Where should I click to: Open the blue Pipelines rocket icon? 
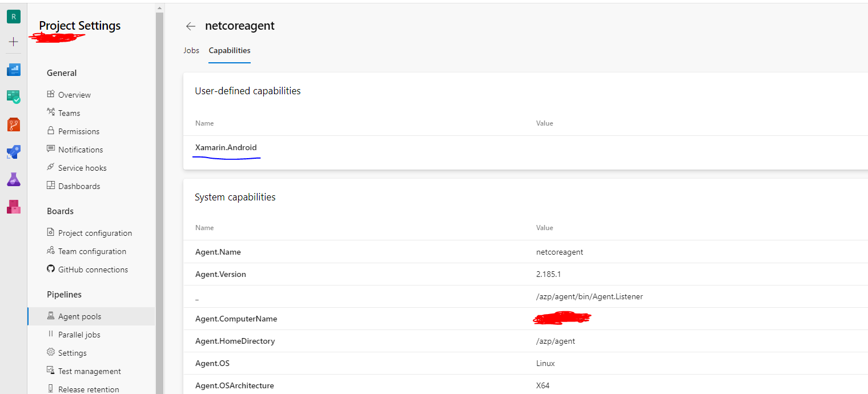[14, 152]
